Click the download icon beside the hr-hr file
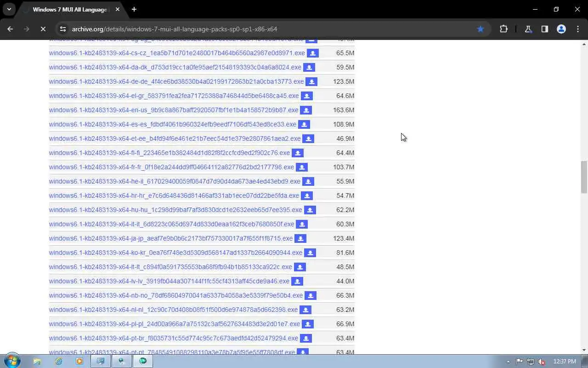The height and width of the screenshot is (368, 588). [307, 196]
